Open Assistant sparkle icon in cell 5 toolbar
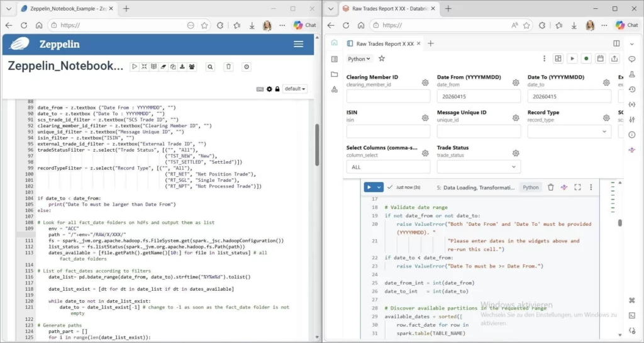The height and width of the screenshot is (343, 644). 564,188
